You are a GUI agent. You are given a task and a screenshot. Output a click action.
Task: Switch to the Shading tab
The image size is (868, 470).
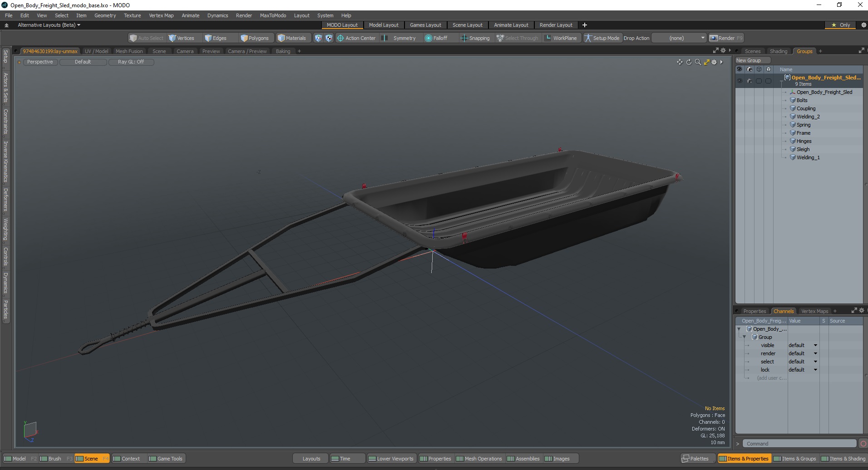point(779,51)
